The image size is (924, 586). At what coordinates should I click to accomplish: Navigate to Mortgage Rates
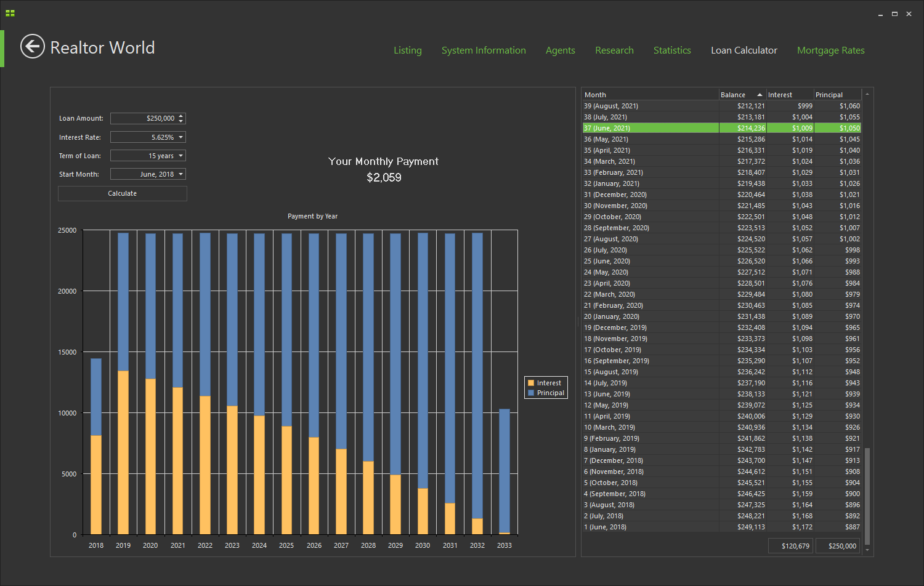click(x=831, y=50)
